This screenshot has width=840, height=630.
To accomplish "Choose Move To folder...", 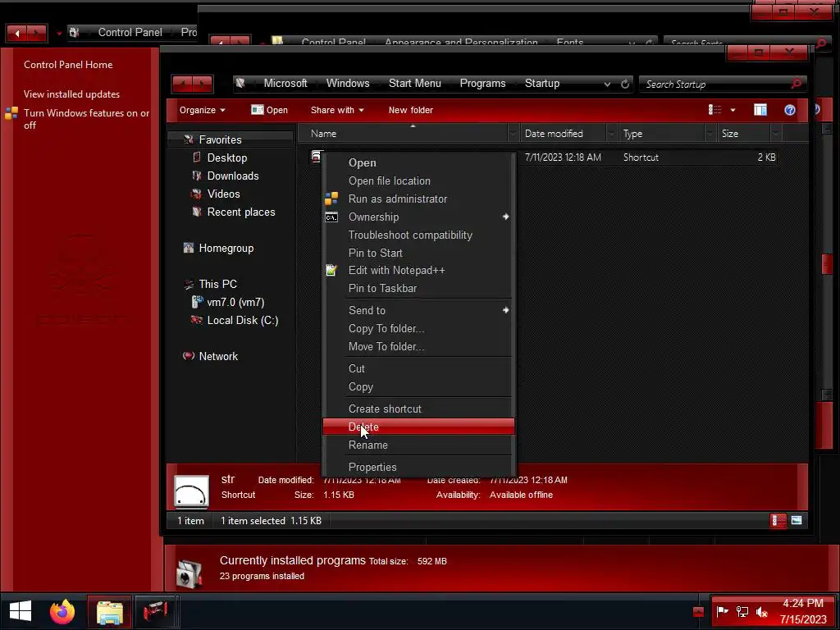I will (418, 347).
